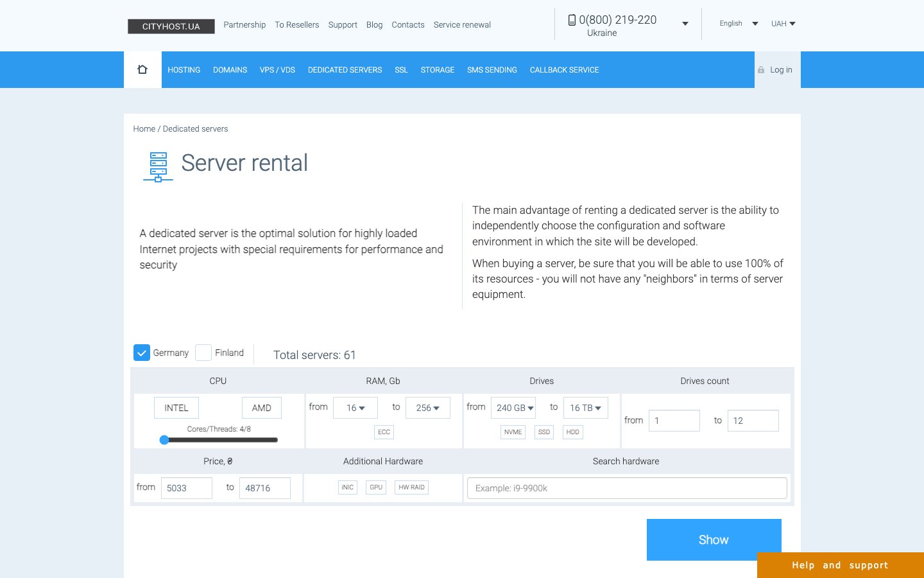Click the Search hardware input field
The height and width of the screenshot is (578, 924).
[627, 488]
